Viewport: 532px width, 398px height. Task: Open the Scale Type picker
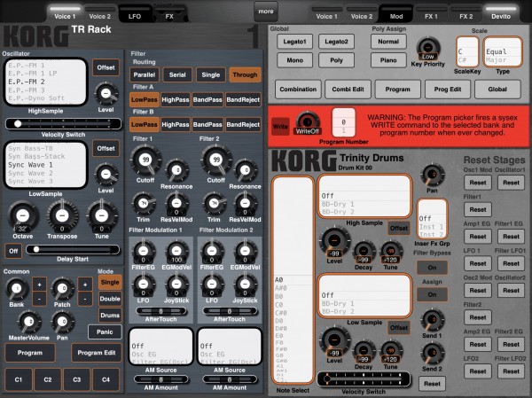pos(503,52)
